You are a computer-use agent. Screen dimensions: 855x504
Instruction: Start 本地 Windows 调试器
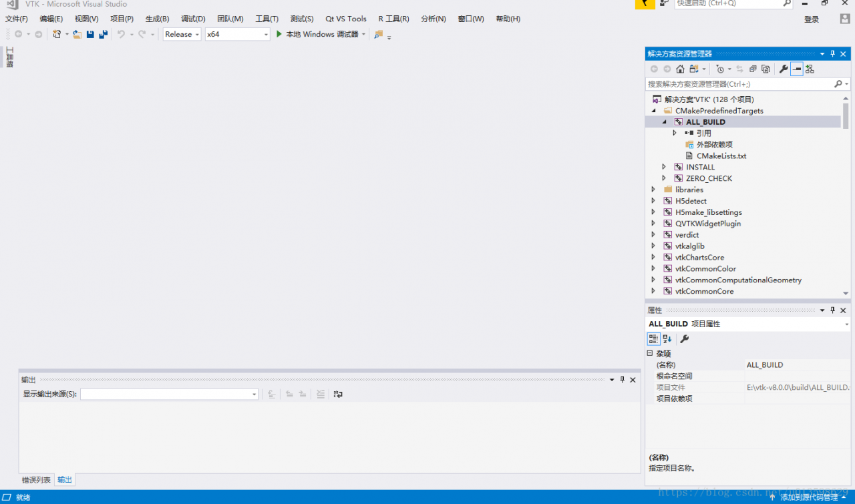[x=317, y=34]
